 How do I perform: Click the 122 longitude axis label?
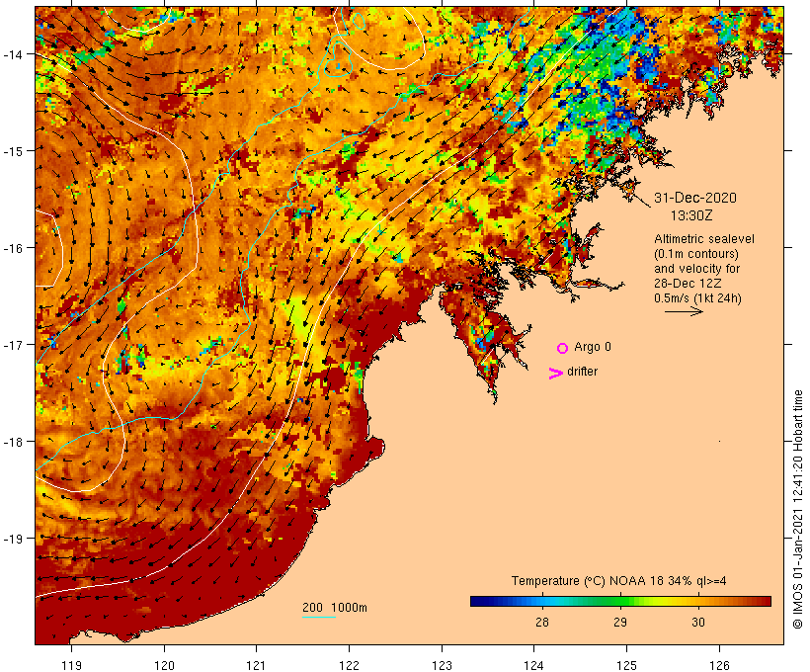[x=350, y=665]
